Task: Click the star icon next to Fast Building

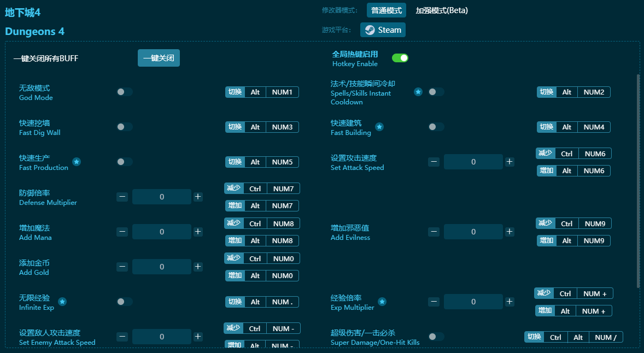Action: click(x=379, y=127)
